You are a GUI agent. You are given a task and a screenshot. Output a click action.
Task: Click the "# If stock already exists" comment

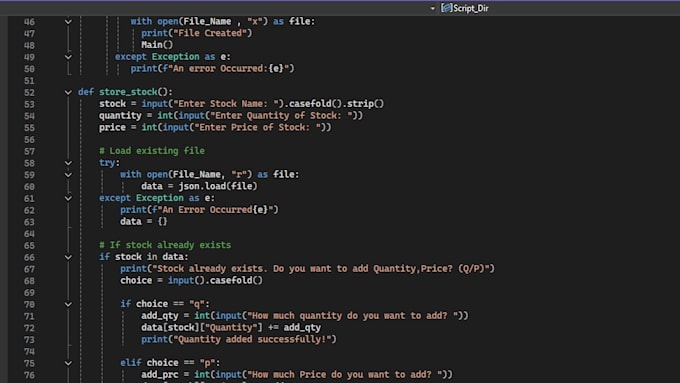165,245
